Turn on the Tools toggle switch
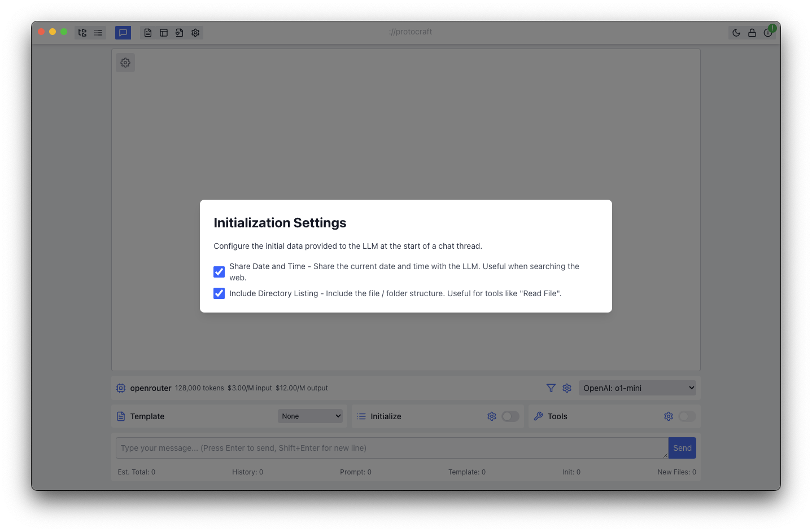The width and height of the screenshot is (812, 532). point(687,416)
